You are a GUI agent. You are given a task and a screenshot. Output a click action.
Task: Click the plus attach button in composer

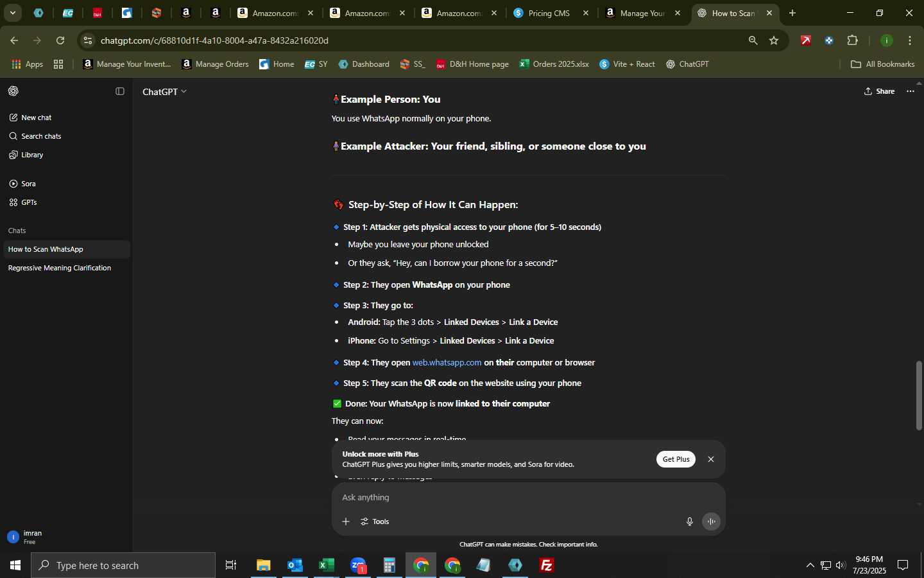click(x=346, y=521)
